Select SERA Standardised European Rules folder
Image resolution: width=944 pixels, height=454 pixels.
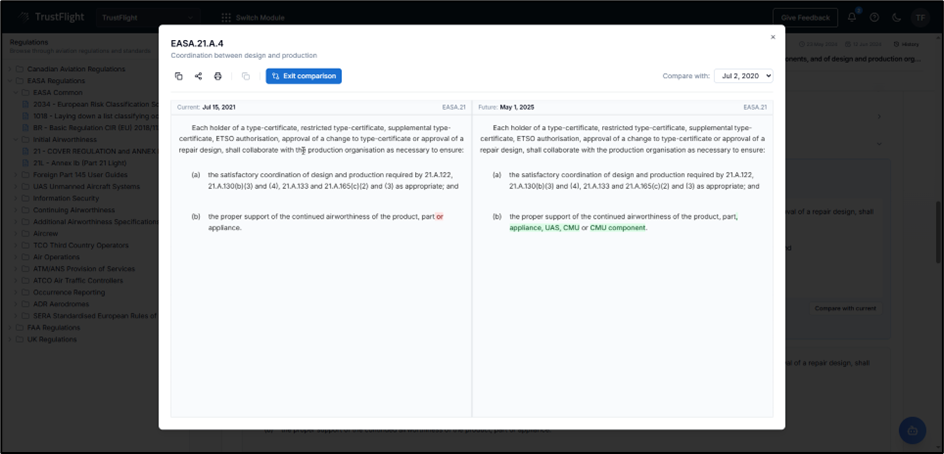[95, 316]
